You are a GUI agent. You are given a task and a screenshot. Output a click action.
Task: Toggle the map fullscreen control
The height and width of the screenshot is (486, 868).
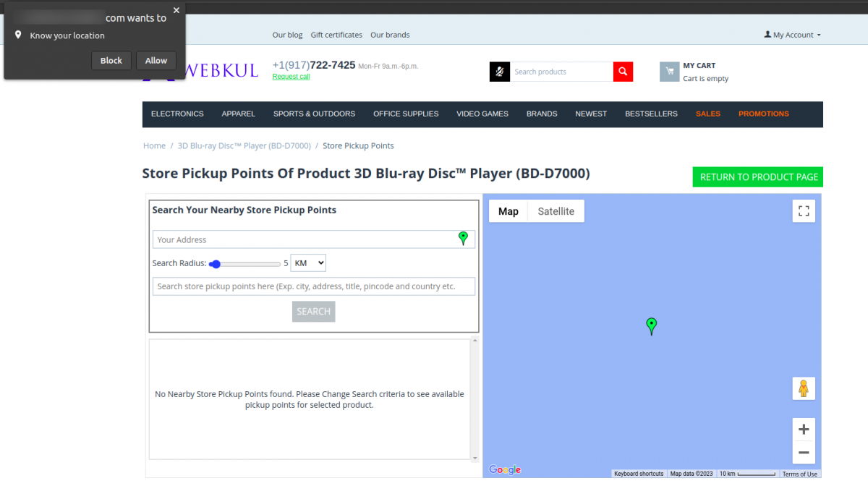tap(804, 210)
